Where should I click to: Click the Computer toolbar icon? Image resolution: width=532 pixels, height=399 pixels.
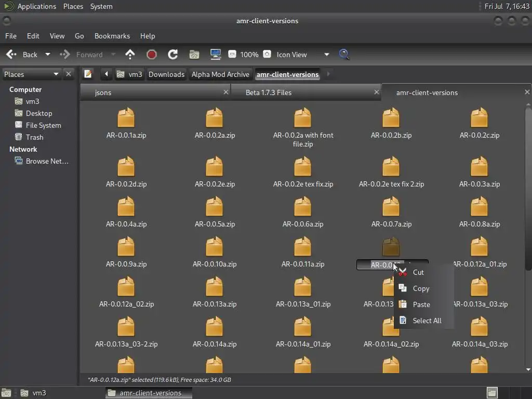[215, 55]
